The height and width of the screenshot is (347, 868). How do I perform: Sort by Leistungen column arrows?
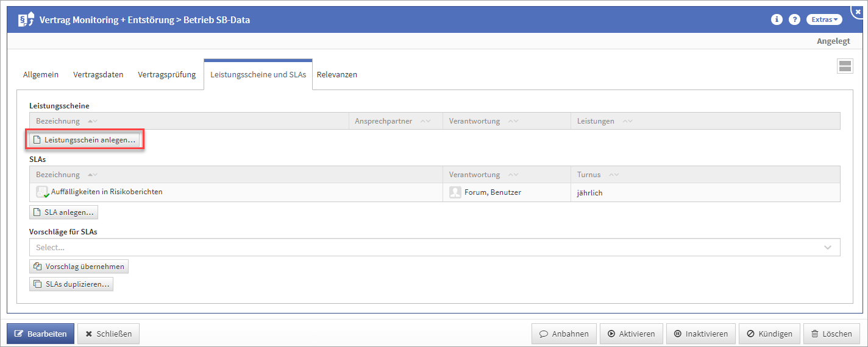(627, 121)
